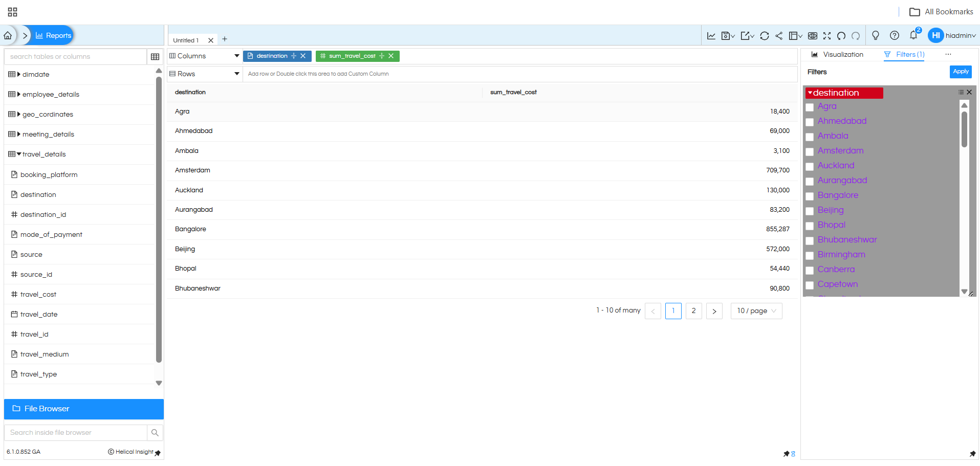Switch to the Visualization tab
Image resolution: width=980 pixels, height=466 pixels.
(x=837, y=55)
